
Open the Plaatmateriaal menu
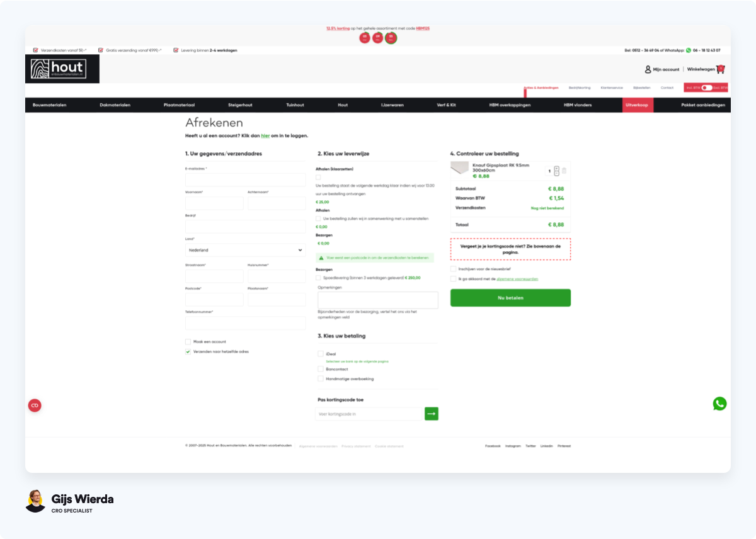(179, 105)
